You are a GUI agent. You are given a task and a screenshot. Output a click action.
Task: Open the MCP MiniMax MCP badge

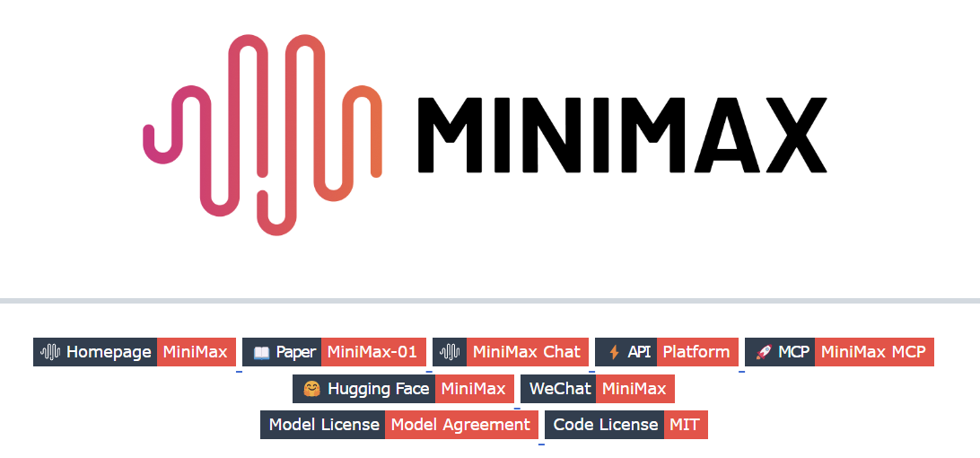pos(839,352)
